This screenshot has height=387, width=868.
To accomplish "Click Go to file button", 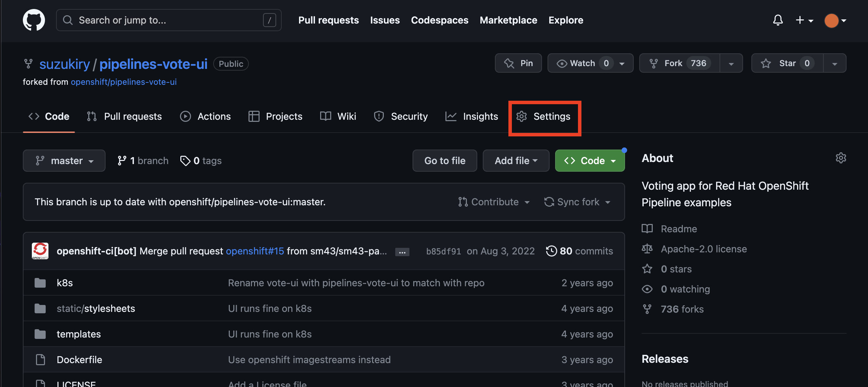I will coord(445,161).
